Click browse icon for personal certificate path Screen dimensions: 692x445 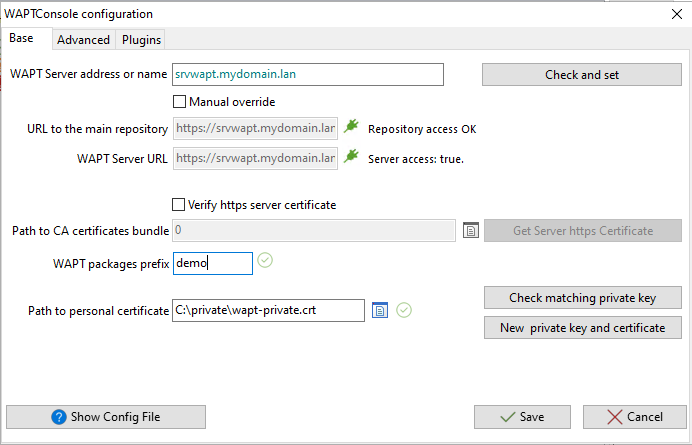[x=380, y=310]
